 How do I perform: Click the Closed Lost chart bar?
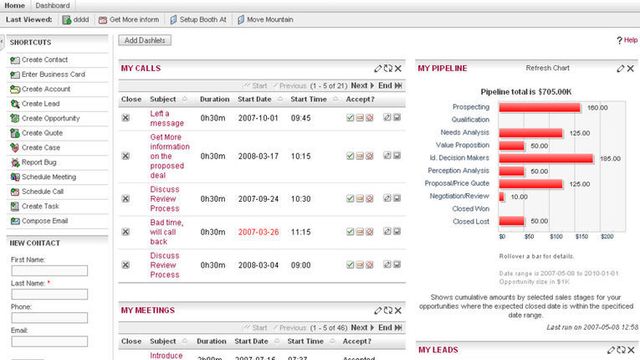coord(511,221)
